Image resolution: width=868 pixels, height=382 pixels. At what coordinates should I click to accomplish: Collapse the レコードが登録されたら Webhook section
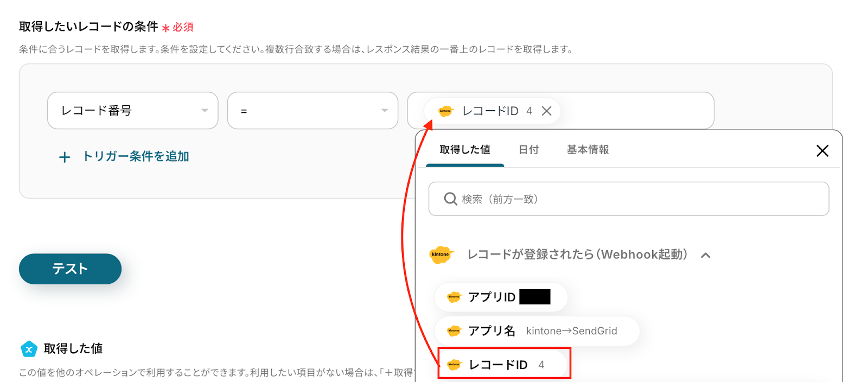[x=705, y=255]
